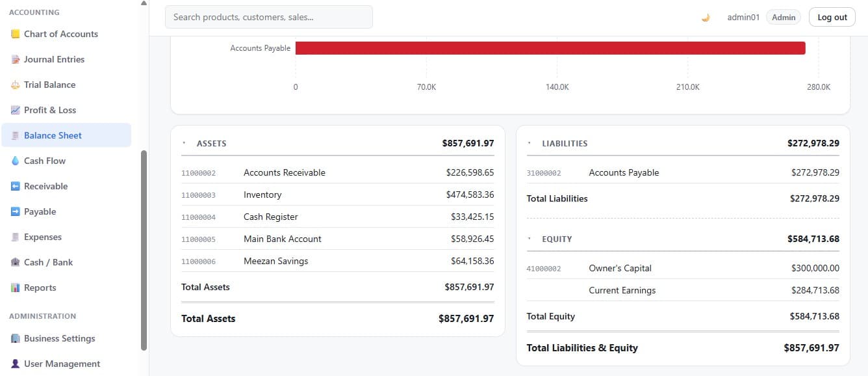Click the Payable right-arrow icon
This screenshot has height=376, width=868.
click(16, 211)
